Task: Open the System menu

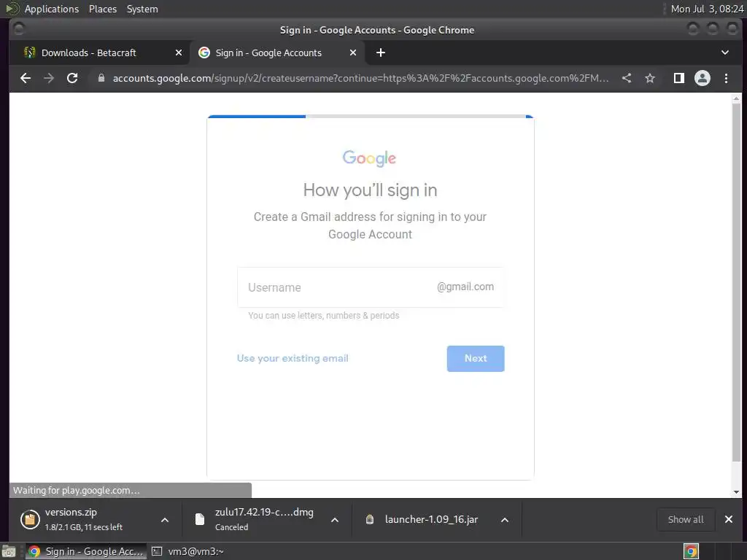Action: [x=142, y=9]
